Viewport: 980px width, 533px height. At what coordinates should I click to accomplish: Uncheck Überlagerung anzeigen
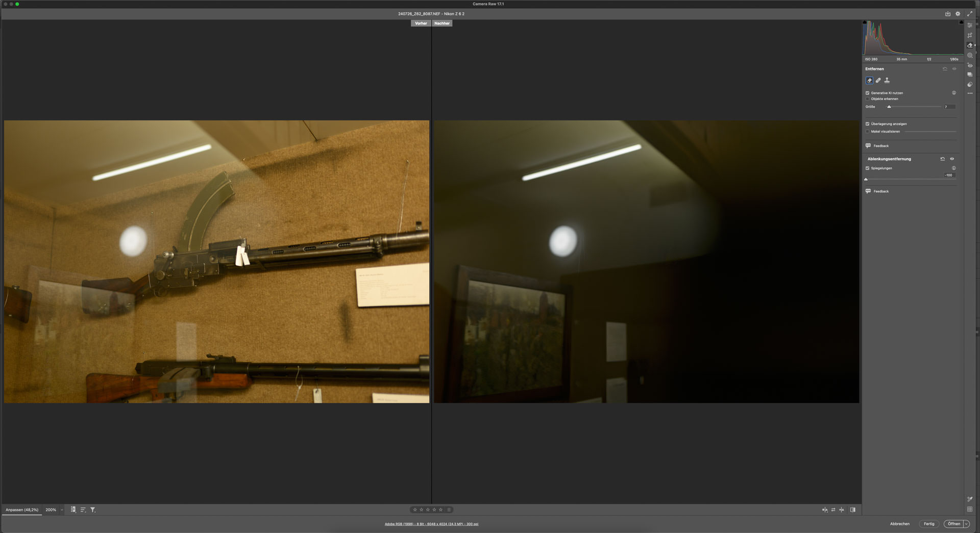(867, 124)
